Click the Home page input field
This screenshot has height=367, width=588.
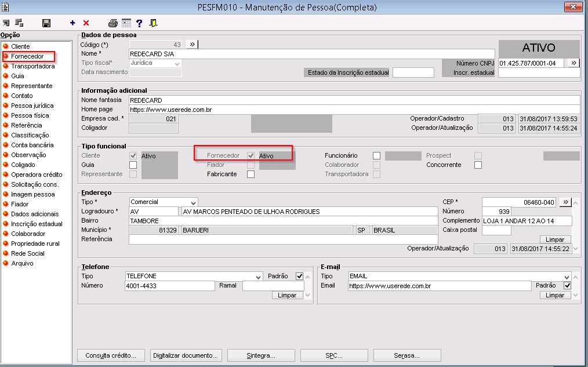pos(354,110)
